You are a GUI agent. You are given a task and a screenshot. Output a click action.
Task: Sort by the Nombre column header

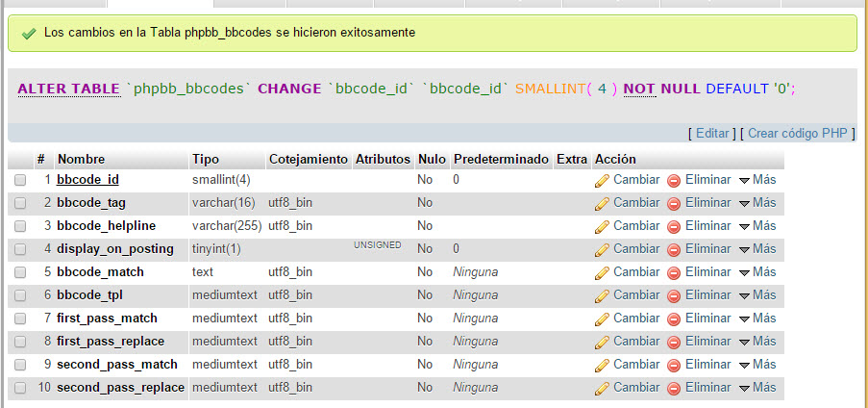[x=81, y=159]
